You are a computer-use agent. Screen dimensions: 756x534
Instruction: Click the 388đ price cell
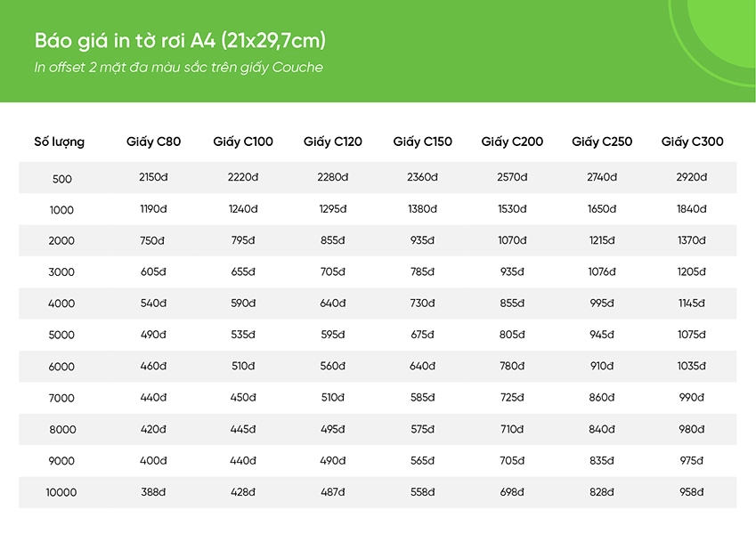point(153,492)
